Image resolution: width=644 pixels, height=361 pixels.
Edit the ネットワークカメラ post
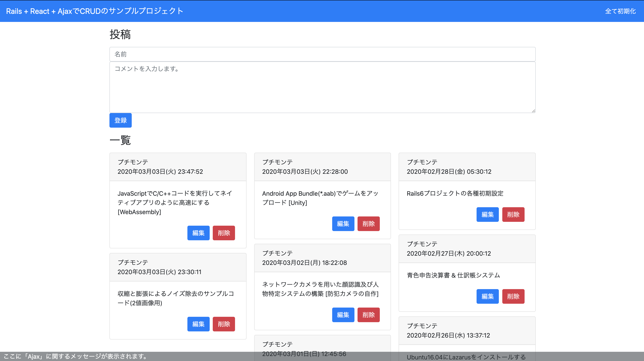click(343, 315)
